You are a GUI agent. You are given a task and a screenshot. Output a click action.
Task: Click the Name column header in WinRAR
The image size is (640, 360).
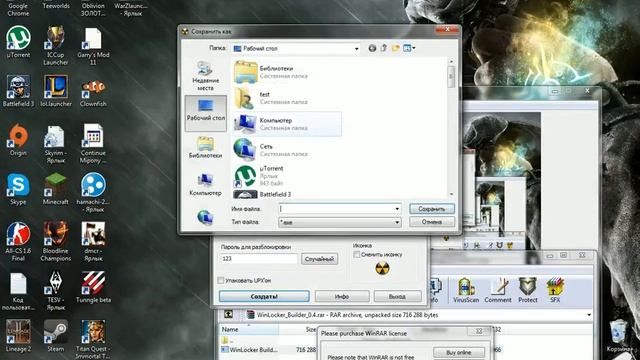[249, 329]
